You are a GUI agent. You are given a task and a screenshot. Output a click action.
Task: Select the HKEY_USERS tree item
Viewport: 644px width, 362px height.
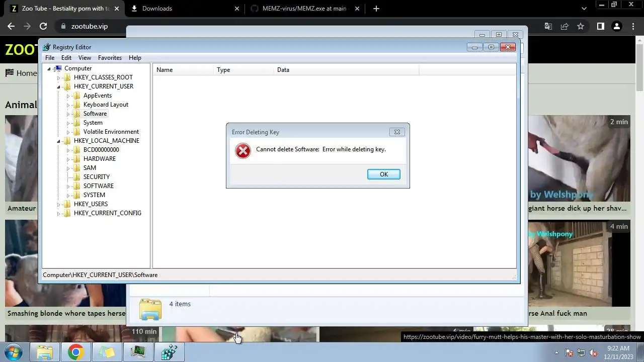click(x=91, y=204)
